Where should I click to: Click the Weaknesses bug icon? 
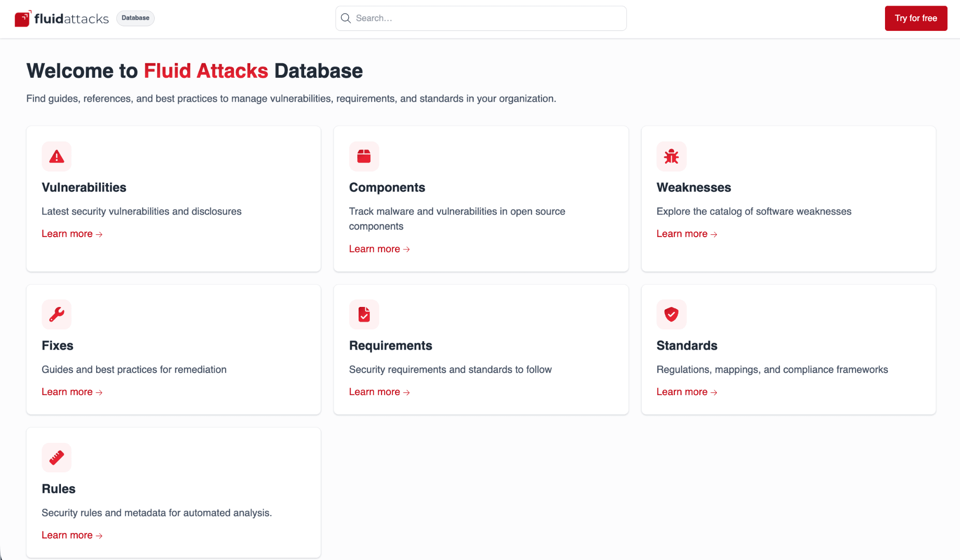(x=672, y=157)
